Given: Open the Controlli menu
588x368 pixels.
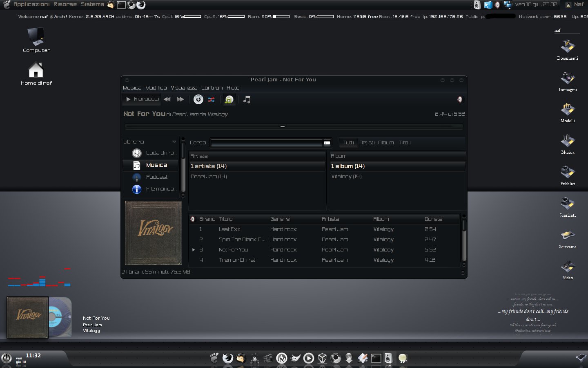Looking at the screenshot, I should tap(212, 88).
